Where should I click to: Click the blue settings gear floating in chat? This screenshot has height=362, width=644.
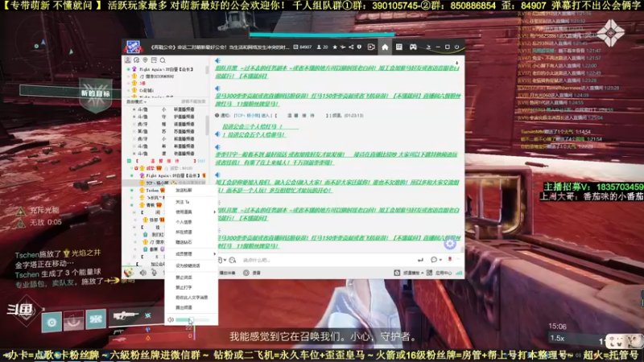click(450, 244)
